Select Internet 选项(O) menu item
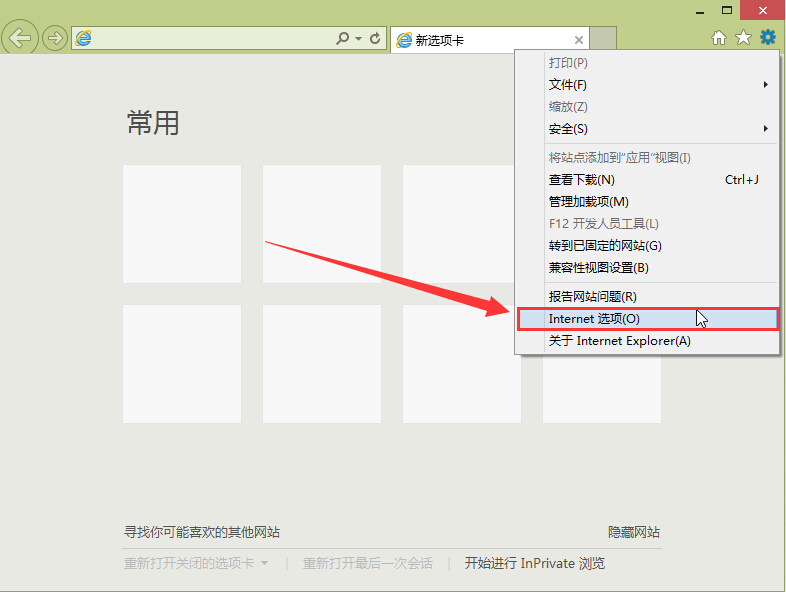 click(x=594, y=319)
